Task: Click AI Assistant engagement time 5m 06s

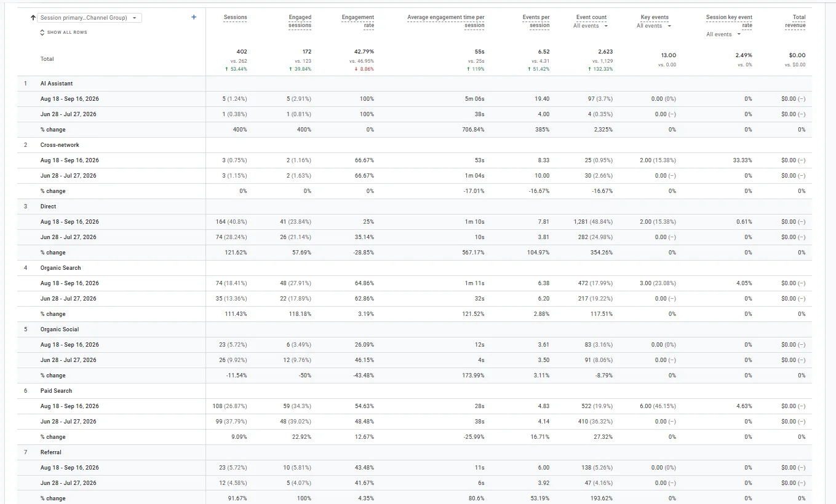Action: [474, 99]
